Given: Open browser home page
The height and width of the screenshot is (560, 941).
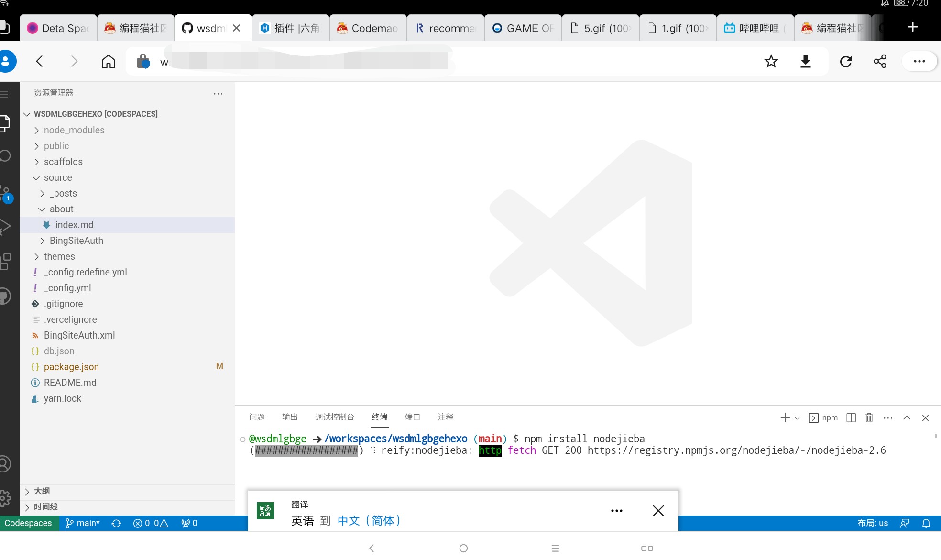Looking at the screenshot, I should click(109, 61).
